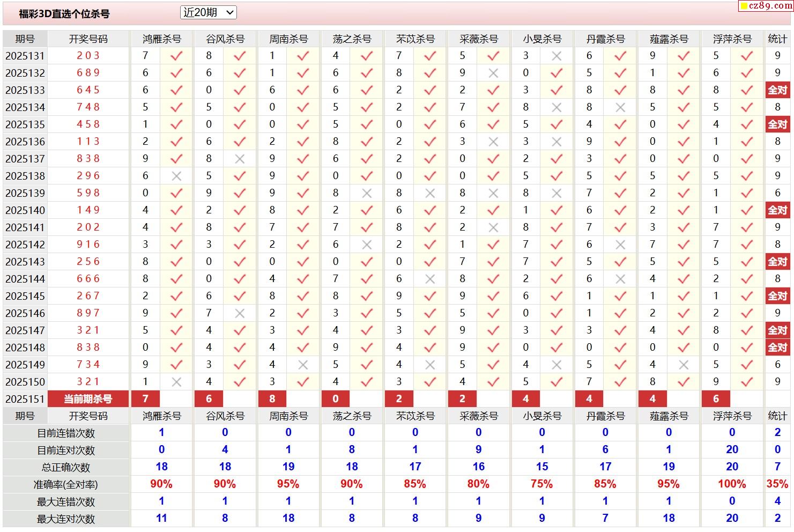Image resolution: width=794 pixels, height=532 pixels.
Task: Click the draw numbers 734 for 2025149
Action: point(88,365)
